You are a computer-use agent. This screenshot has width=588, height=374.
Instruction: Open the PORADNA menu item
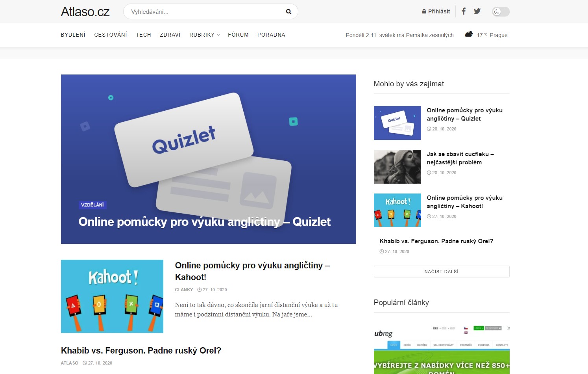coord(271,35)
